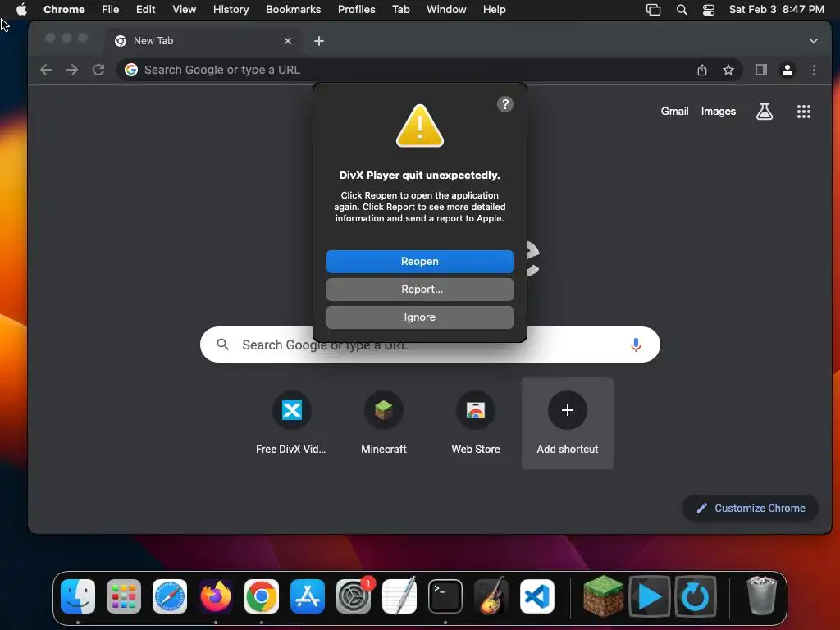
Task: Start voice search with microphone icon
Action: click(x=636, y=345)
